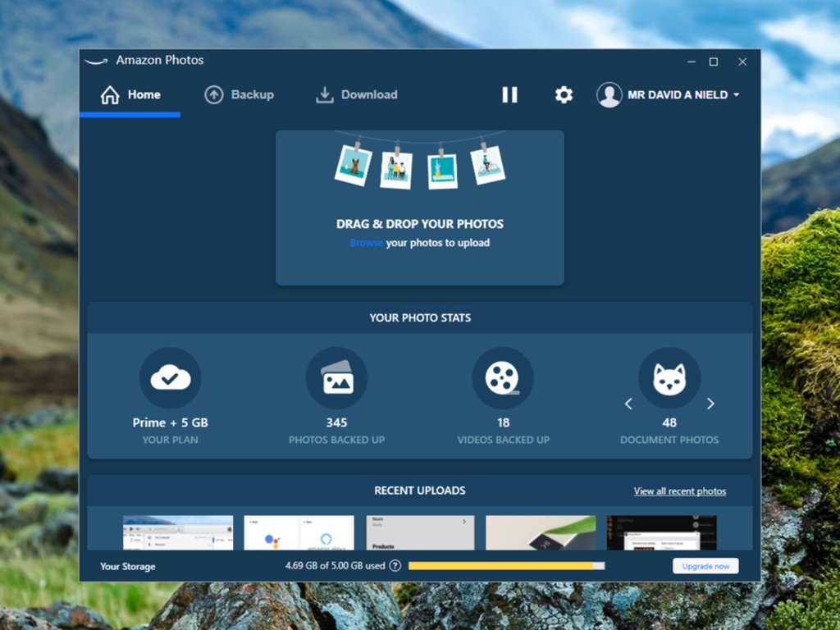Click the right arrow on photo stats carousel
Screen dimensions: 840x630
coord(711,404)
